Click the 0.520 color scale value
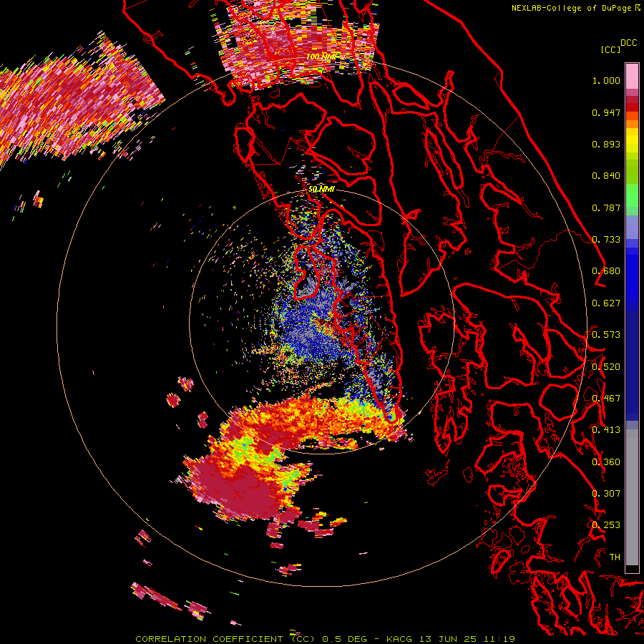644x644 pixels. [x=606, y=367]
